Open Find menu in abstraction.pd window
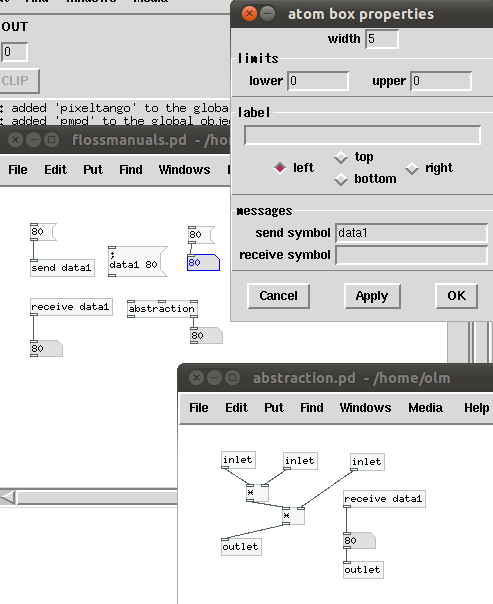The width and height of the screenshot is (493, 604). point(312,408)
